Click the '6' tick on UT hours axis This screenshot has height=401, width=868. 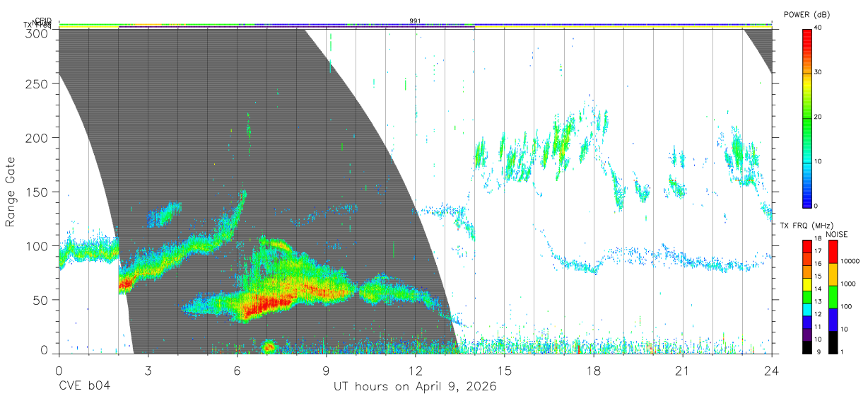pos(237,370)
